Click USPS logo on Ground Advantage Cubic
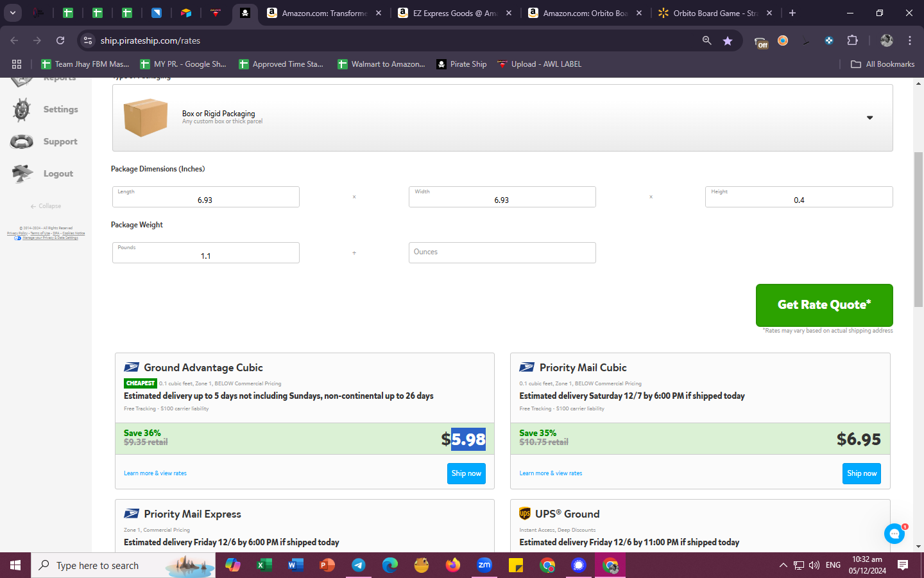Screen dimensions: 924x578 point(132,367)
